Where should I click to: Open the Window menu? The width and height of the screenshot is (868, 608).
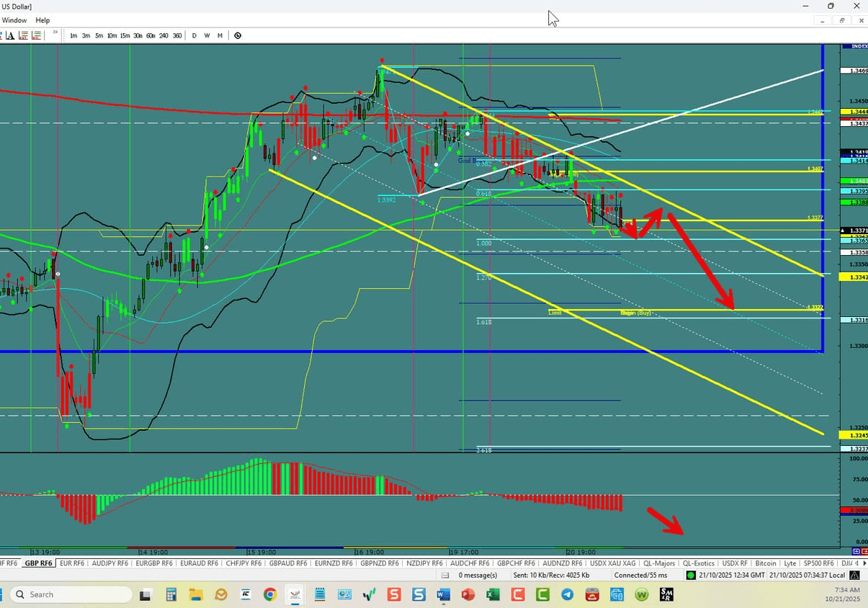coord(14,20)
